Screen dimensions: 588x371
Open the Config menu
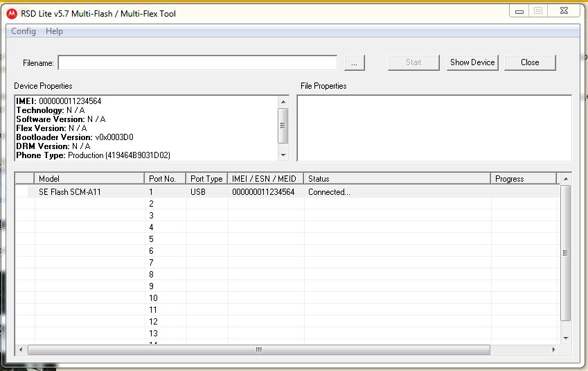(24, 31)
